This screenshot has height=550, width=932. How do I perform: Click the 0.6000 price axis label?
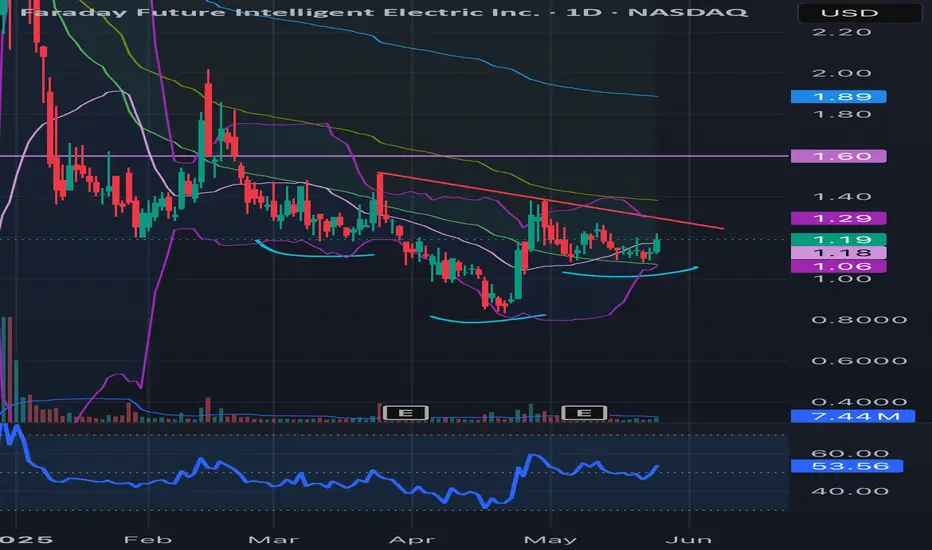tap(859, 361)
